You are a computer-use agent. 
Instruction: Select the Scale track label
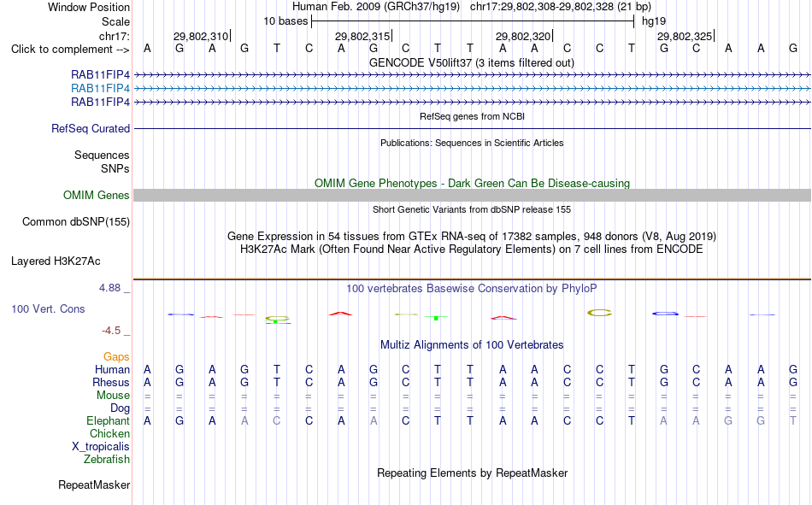coord(115,21)
